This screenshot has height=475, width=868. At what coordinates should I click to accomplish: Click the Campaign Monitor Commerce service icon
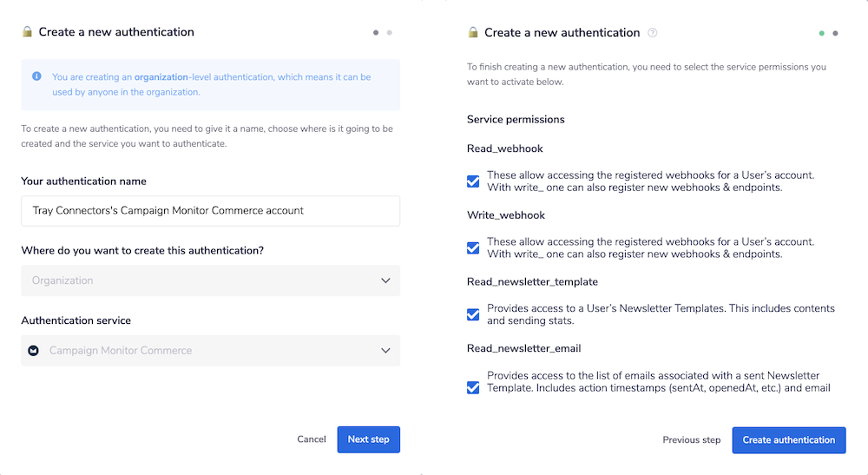point(34,351)
